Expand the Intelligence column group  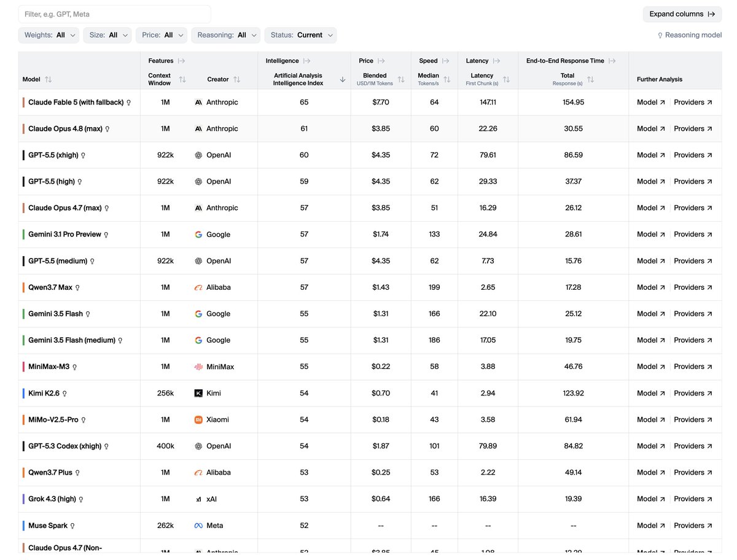306,61
